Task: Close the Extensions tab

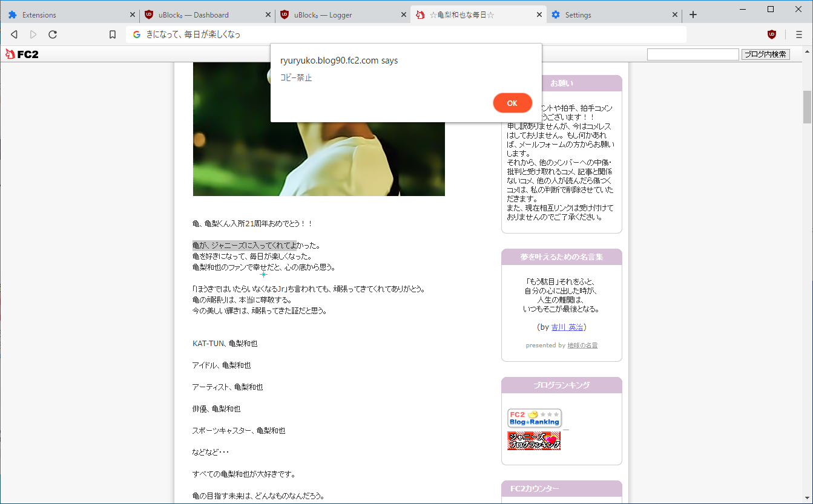Action: 133,15
